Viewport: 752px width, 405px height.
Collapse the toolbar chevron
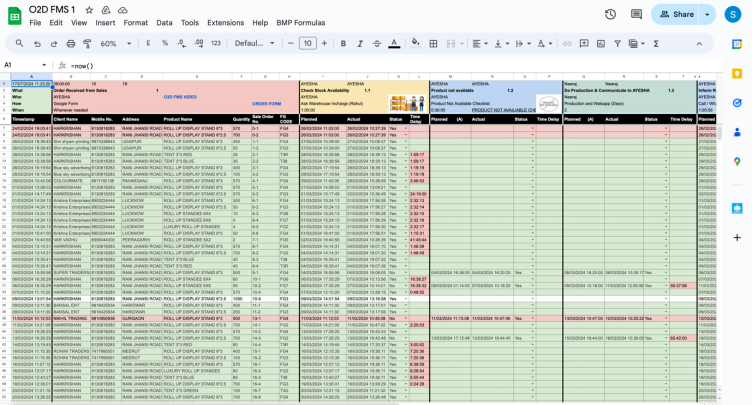pos(699,44)
